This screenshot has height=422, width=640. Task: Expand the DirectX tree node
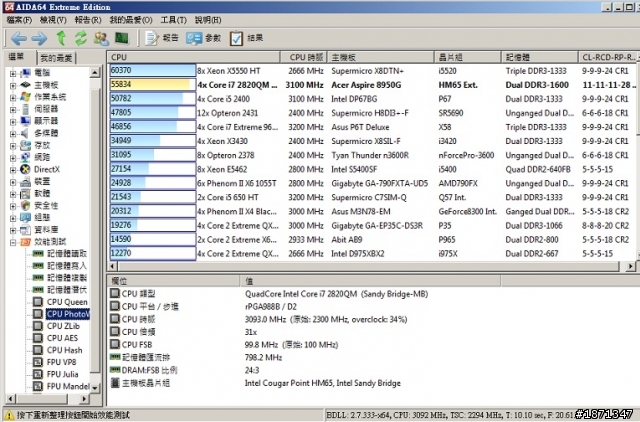point(13,170)
